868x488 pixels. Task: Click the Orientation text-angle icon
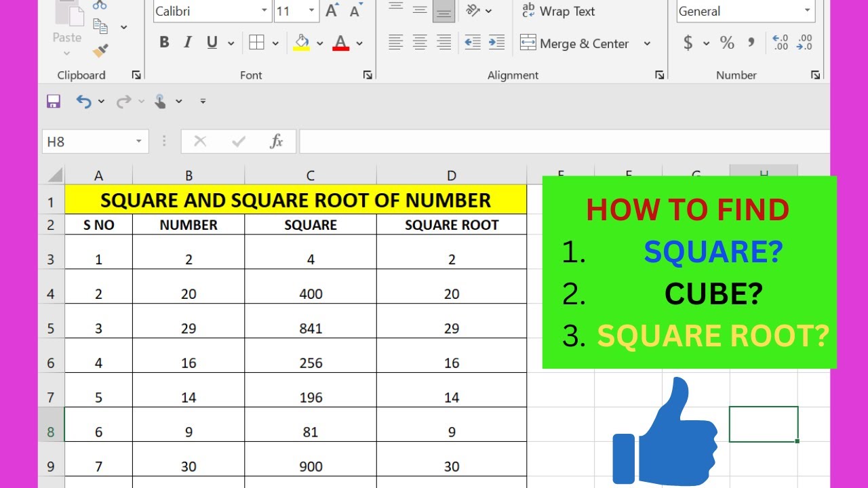pos(473,11)
